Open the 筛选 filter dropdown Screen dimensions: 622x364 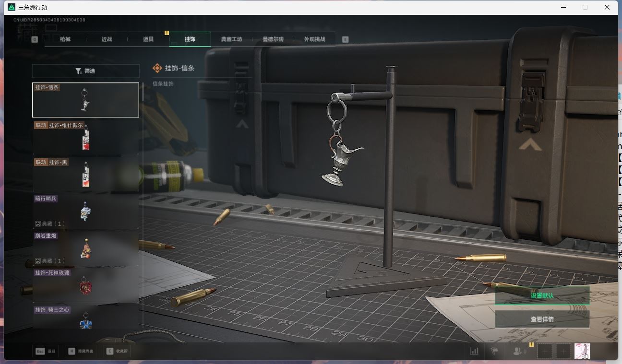point(85,71)
